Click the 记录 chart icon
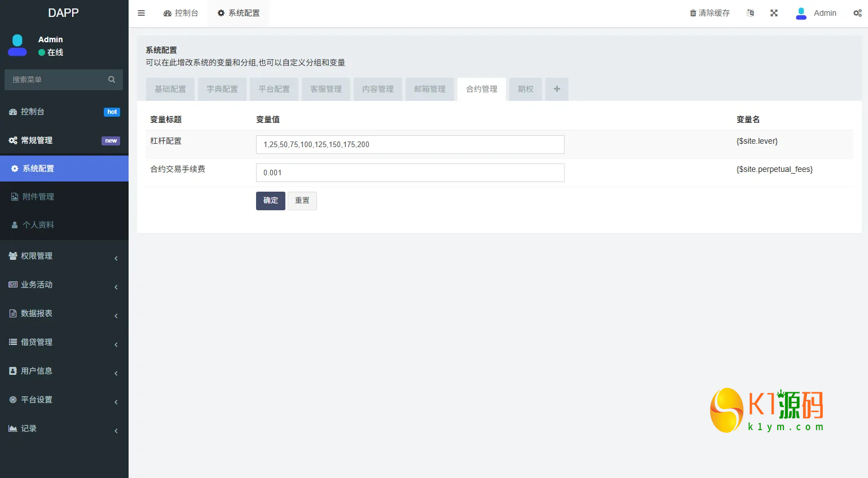Screen dimensions: 868x478 (x=13, y=428)
